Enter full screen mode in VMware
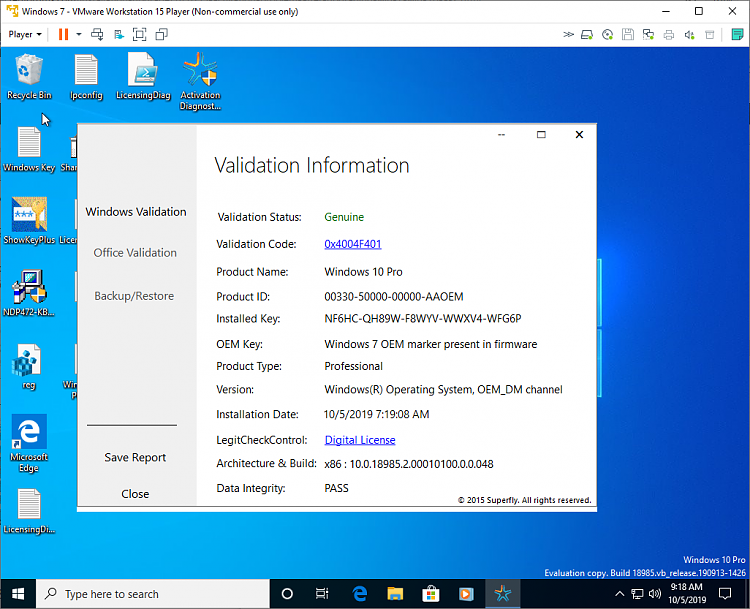 tap(139, 34)
